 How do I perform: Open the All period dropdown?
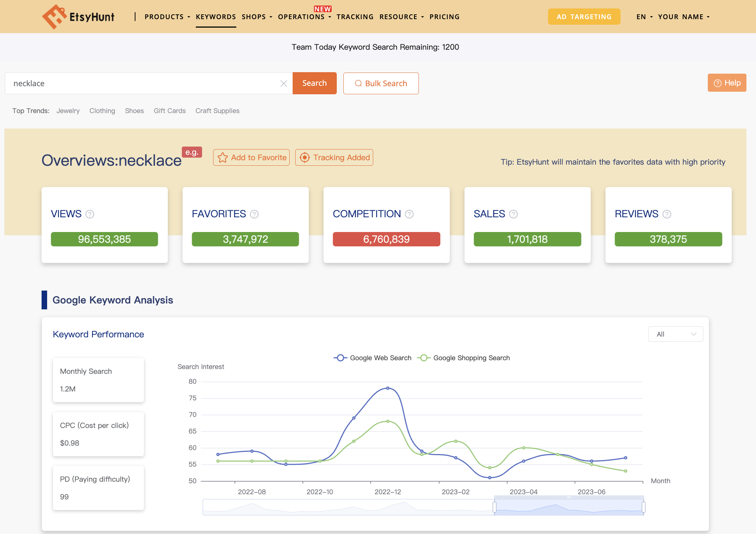pos(675,334)
